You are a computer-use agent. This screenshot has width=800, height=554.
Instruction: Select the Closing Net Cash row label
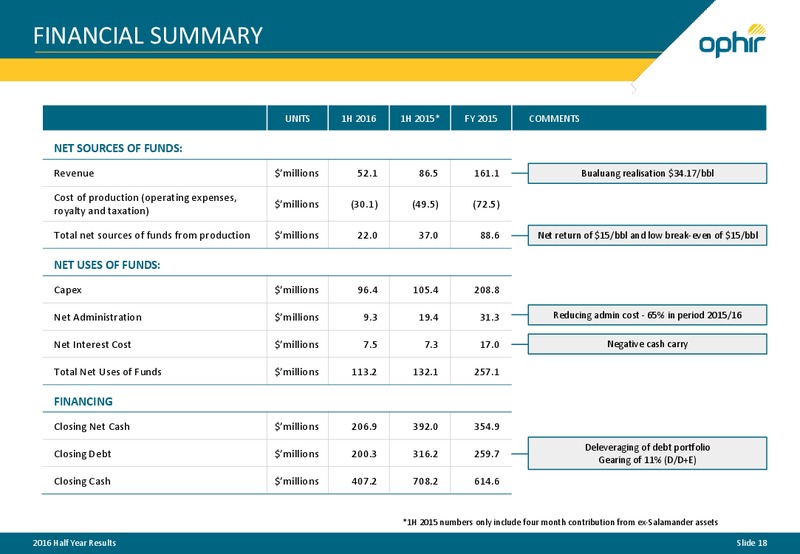[92, 426]
